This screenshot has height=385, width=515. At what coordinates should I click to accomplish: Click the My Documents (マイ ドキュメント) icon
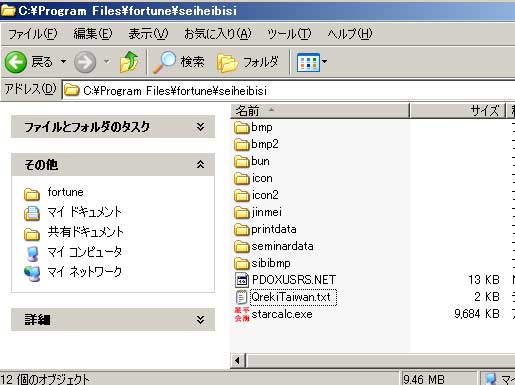[x=32, y=213]
